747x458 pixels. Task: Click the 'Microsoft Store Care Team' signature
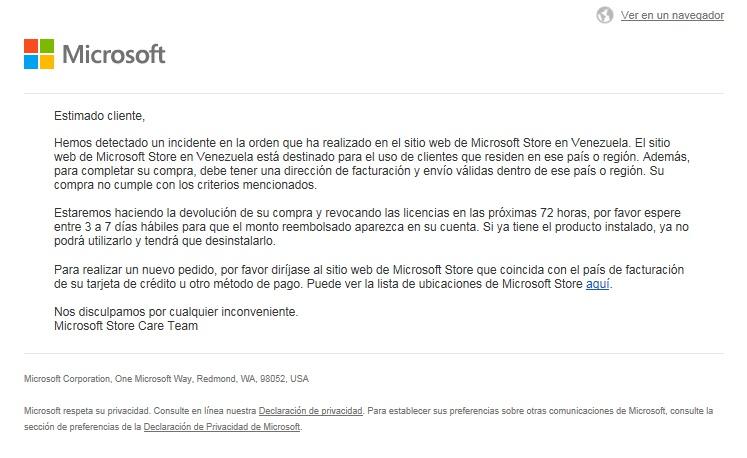click(125, 326)
